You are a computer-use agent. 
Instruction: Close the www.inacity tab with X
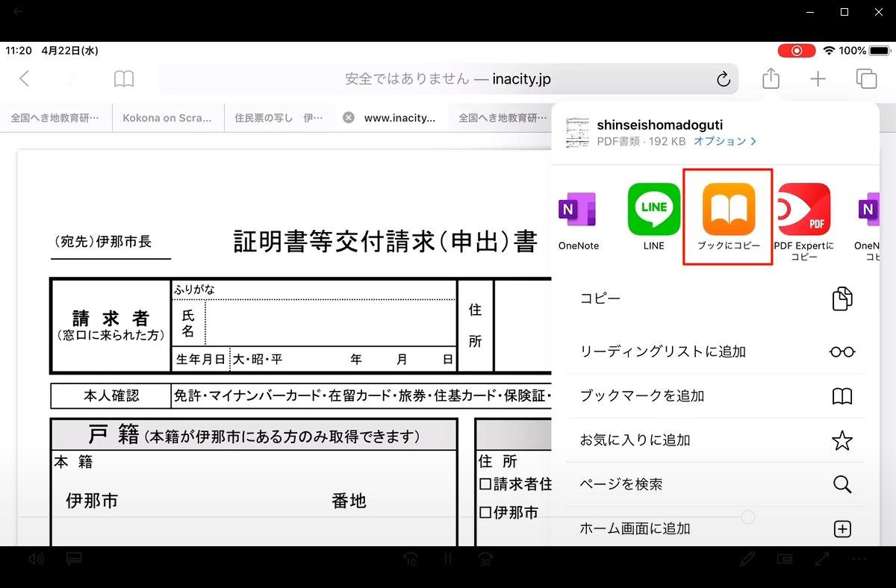[348, 118]
